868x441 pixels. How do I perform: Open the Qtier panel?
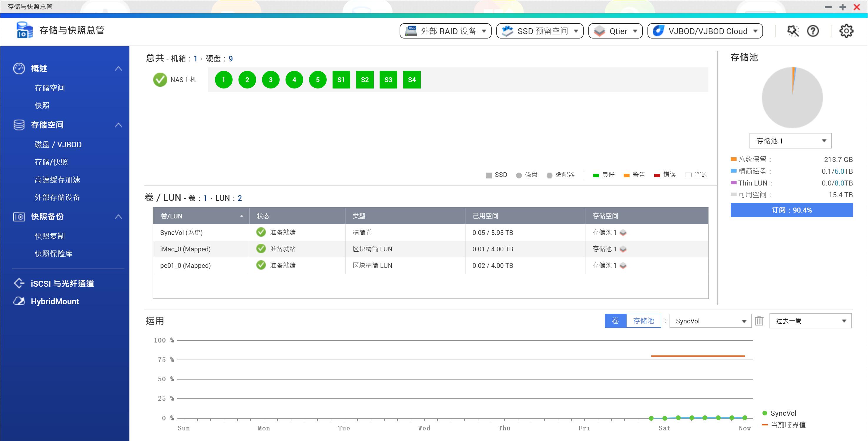(x=615, y=31)
